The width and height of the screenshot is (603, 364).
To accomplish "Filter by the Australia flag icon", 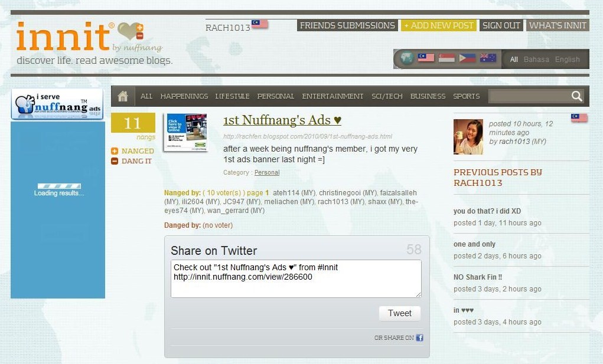I will click(x=488, y=58).
